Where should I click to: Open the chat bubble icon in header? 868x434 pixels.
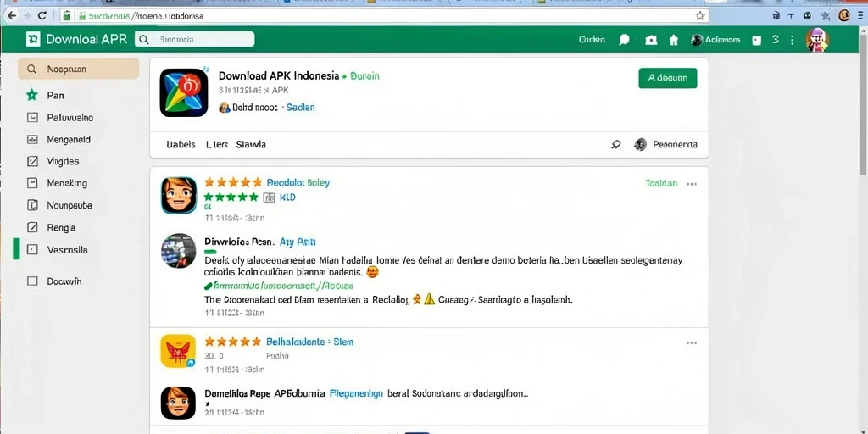[x=625, y=40]
